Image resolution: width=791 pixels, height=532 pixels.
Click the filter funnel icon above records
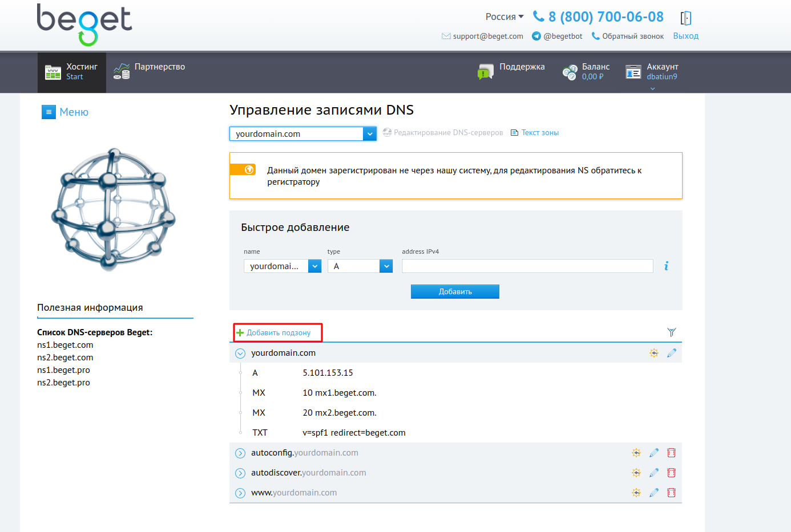click(671, 332)
